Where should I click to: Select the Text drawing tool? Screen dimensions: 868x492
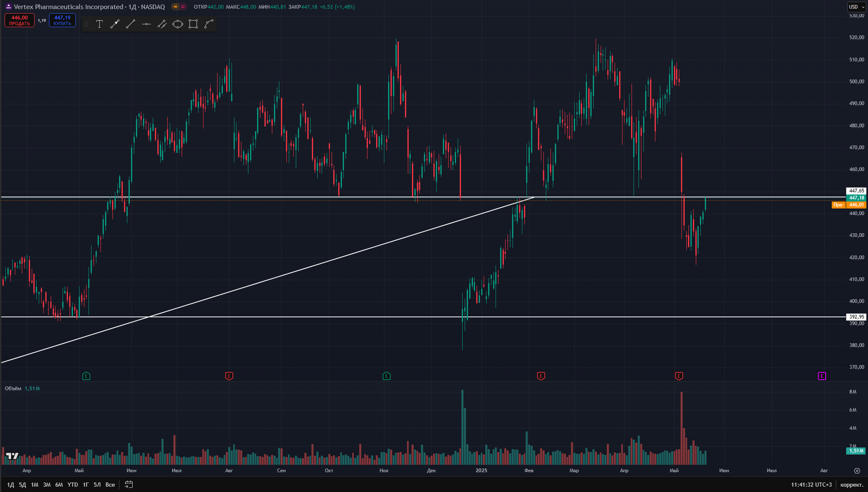click(99, 24)
